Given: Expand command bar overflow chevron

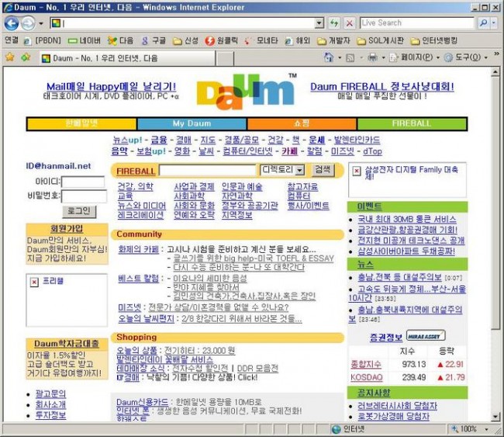Looking at the screenshot, I should pos(496,54).
